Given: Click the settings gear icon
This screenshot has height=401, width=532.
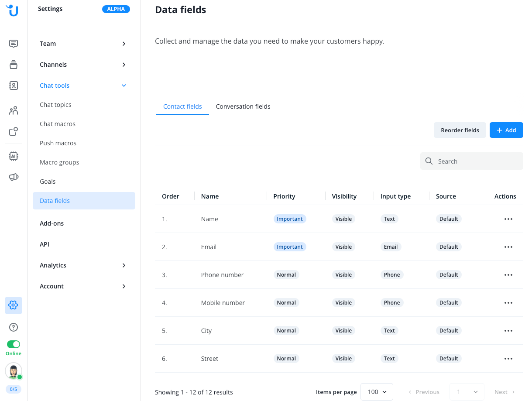Looking at the screenshot, I should pos(14,305).
